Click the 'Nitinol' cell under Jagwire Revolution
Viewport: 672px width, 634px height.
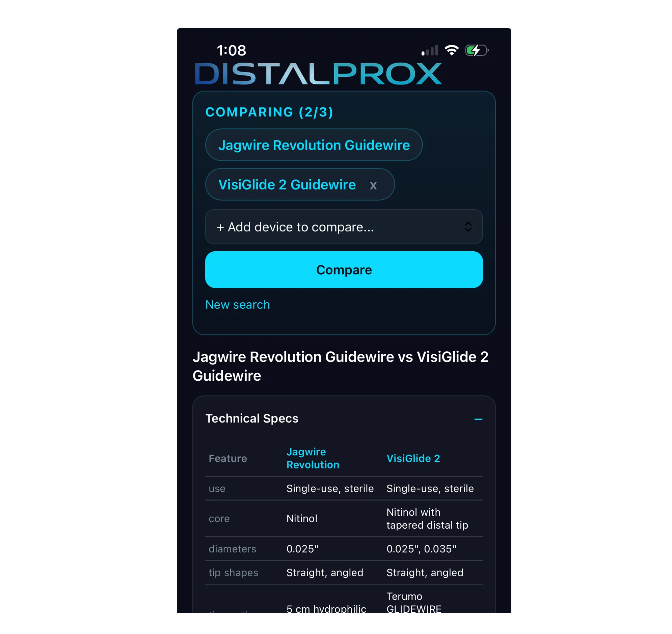(x=302, y=518)
